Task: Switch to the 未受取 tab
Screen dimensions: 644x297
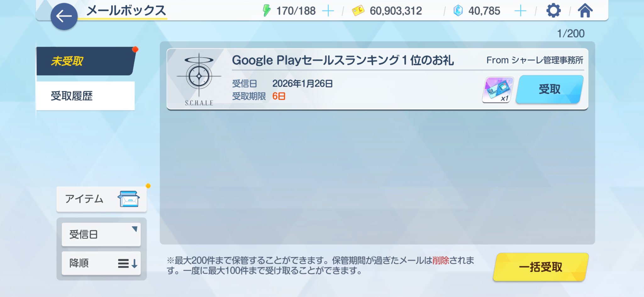Action: coord(86,61)
